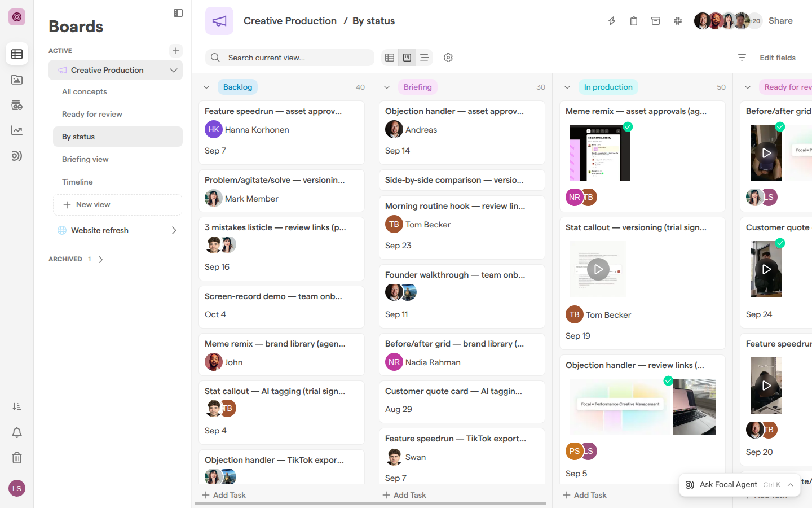Add Task in Briefing column
Viewport: 812px width, 508px height.
tap(405, 495)
